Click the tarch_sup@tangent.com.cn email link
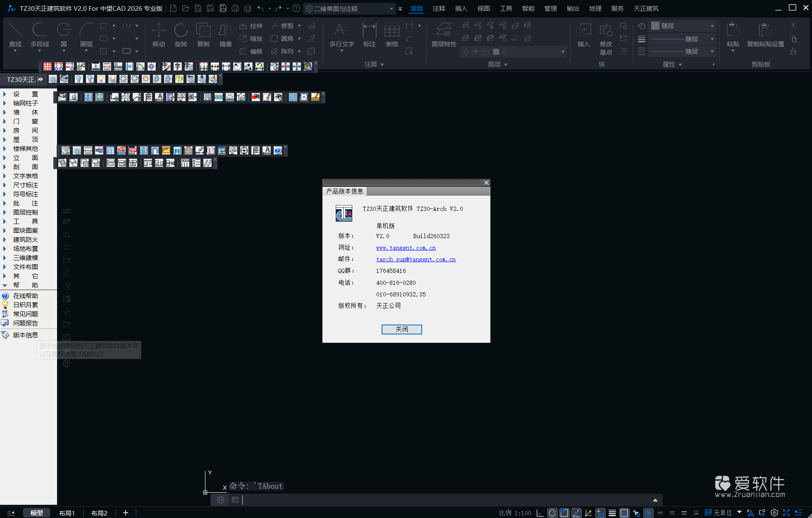 click(416, 259)
